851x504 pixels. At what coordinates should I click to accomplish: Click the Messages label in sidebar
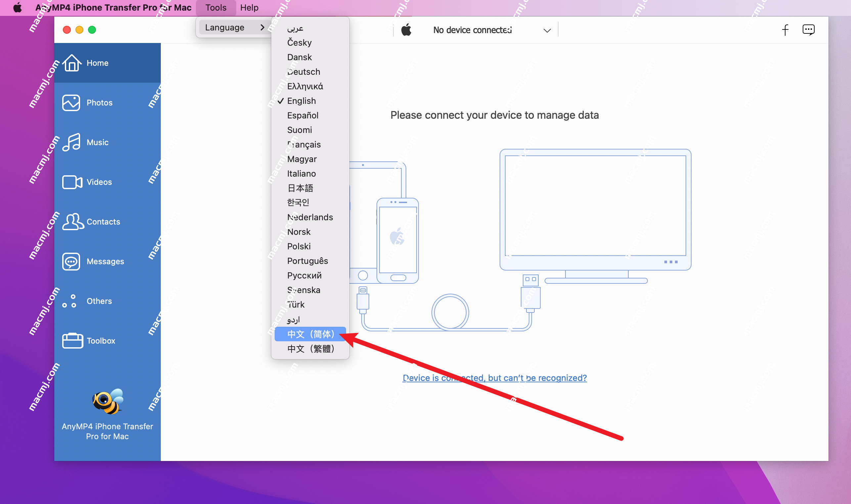[105, 262]
